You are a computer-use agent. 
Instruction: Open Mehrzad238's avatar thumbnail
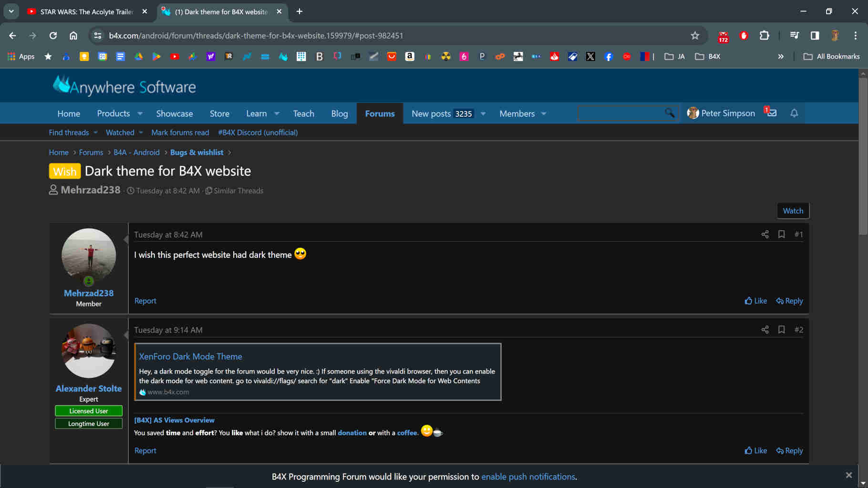(x=89, y=255)
